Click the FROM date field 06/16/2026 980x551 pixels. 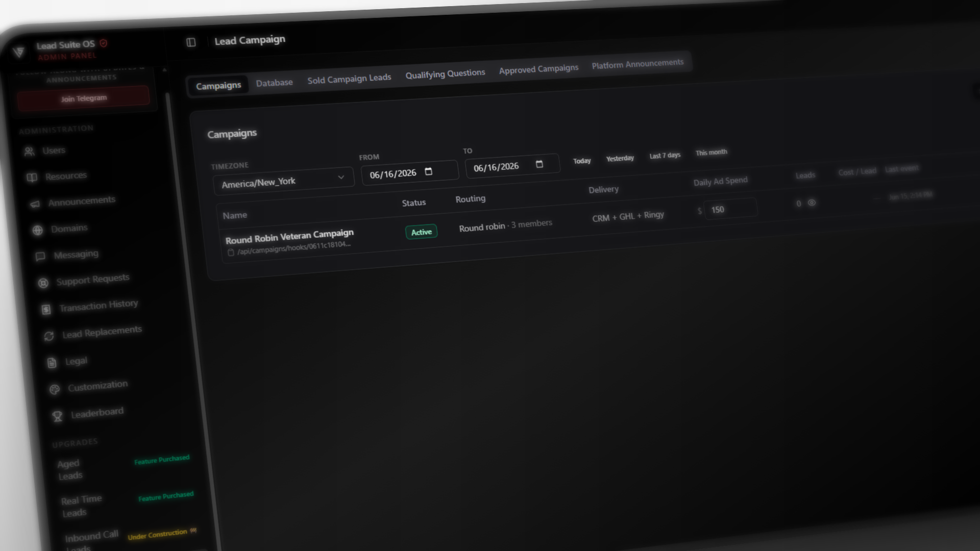click(x=410, y=172)
